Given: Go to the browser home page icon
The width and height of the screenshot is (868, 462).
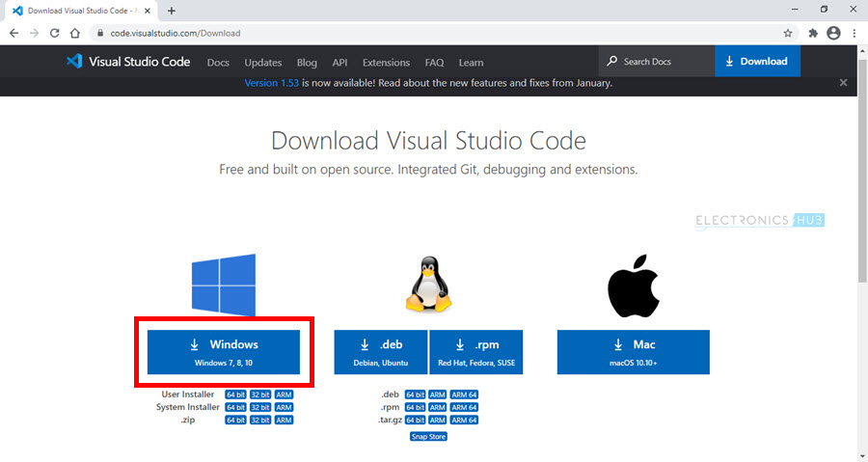Looking at the screenshot, I should 76,33.
